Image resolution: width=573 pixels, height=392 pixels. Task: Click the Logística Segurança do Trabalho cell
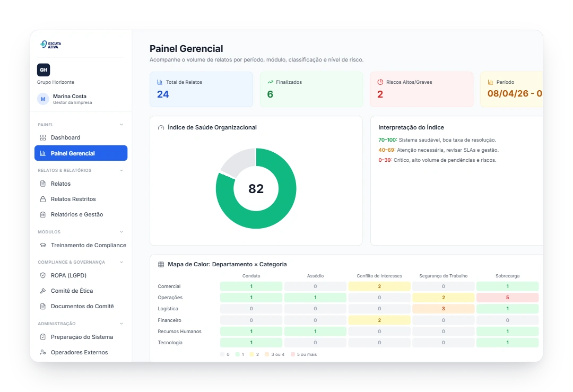click(x=443, y=309)
